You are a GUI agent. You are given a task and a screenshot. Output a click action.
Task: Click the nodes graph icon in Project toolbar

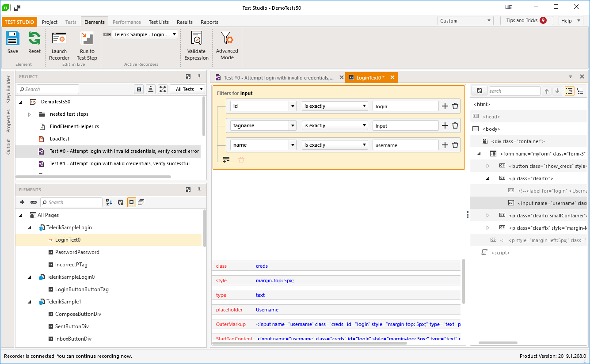click(163, 89)
